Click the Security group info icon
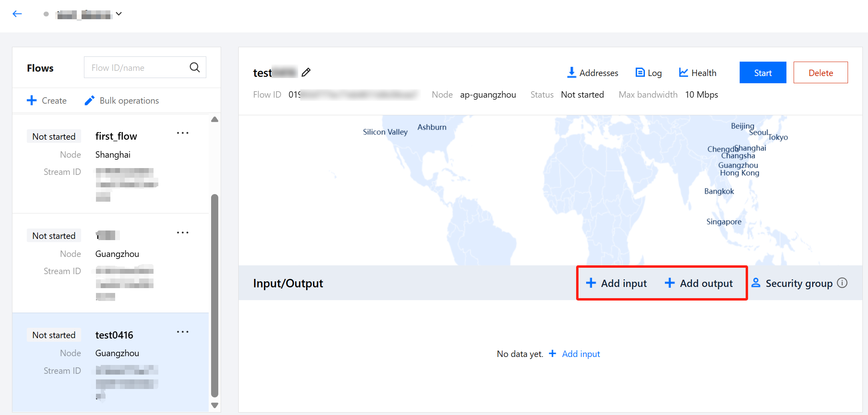This screenshot has width=868, height=415. tap(842, 283)
